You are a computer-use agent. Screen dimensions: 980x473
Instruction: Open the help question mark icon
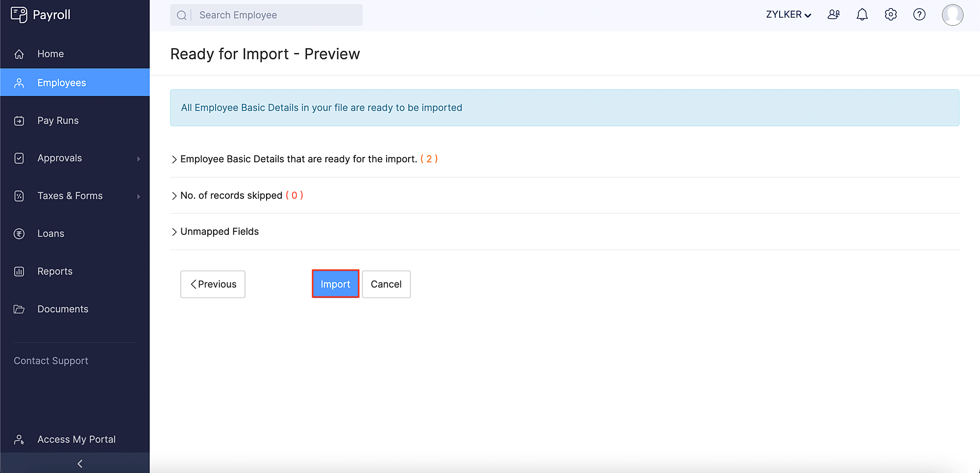pyautogui.click(x=920, y=15)
